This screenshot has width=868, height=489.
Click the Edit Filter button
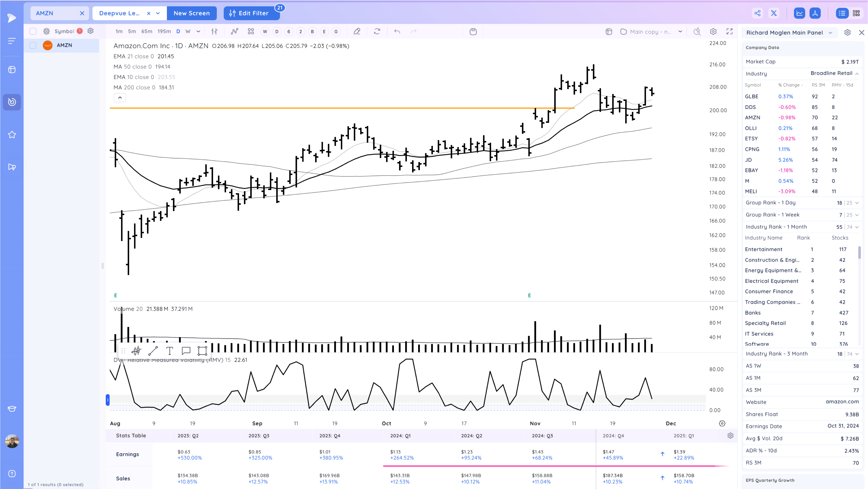(252, 13)
